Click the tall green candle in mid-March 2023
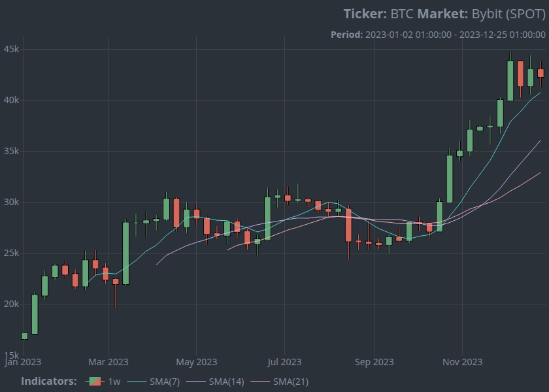The width and height of the screenshot is (549, 392). 125,253
